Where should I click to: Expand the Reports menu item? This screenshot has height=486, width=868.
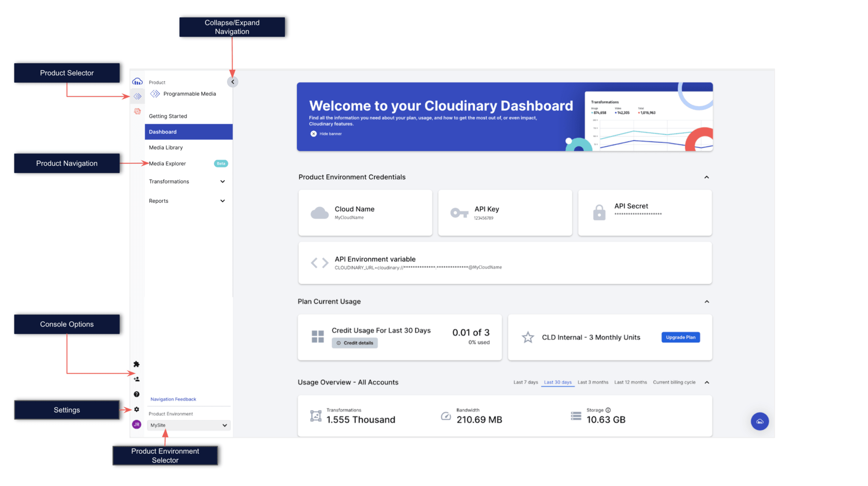tap(222, 201)
